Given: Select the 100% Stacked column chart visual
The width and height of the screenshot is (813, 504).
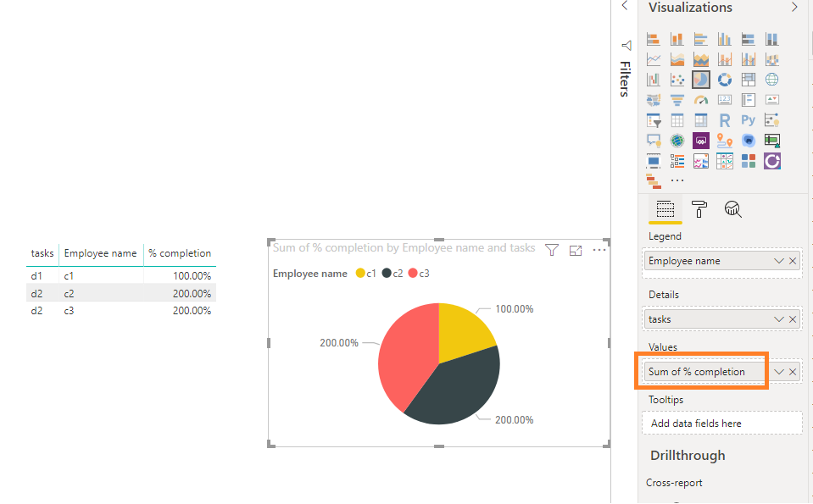Looking at the screenshot, I should tap(772, 39).
